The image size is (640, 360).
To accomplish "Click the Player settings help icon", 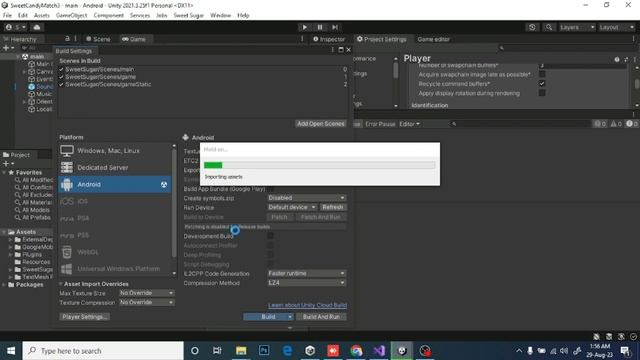I will pyautogui.click(x=617, y=60).
